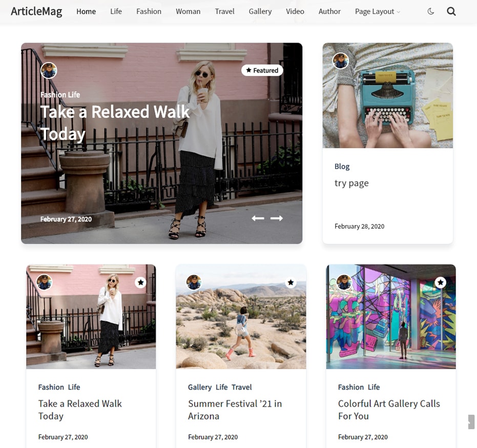Click star badge on Relaxed Walk card
The image size is (477, 448).
click(140, 282)
